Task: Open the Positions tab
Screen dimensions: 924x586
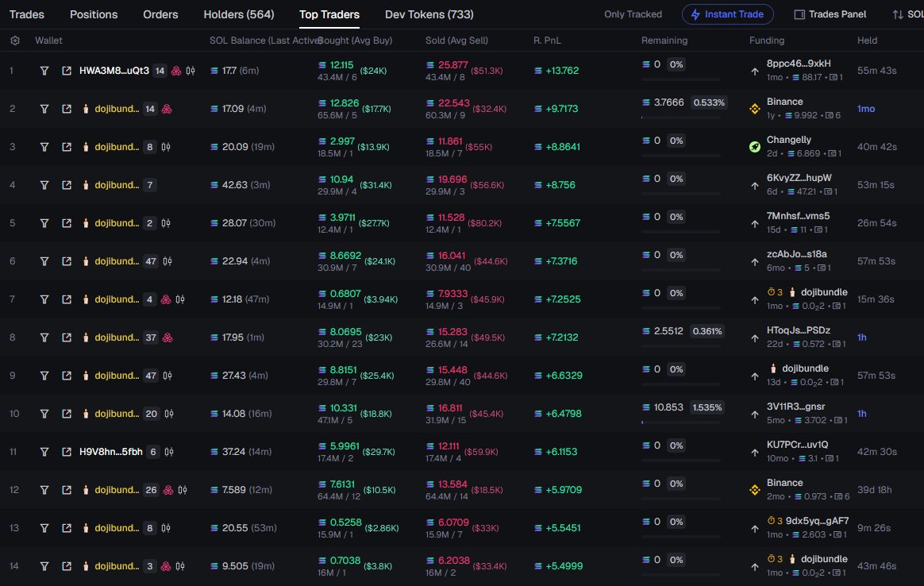Action: tap(94, 14)
